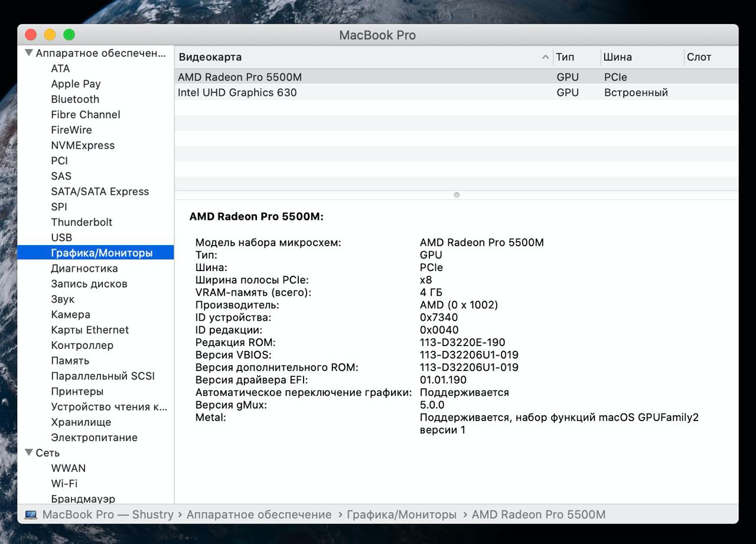Open the Thunderbolt section
The height and width of the screenshot is (544, 756).
tap(82, 222)
